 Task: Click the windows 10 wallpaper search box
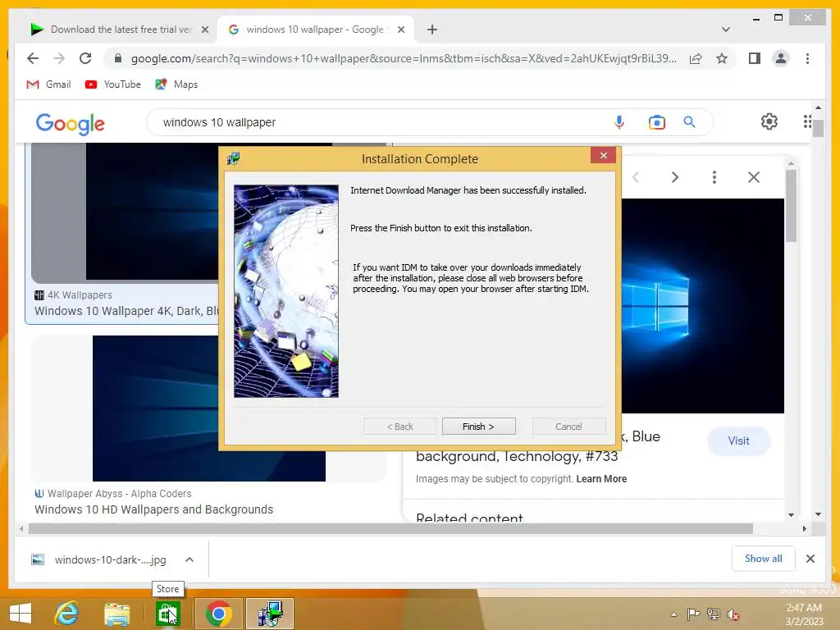[375, 122]
